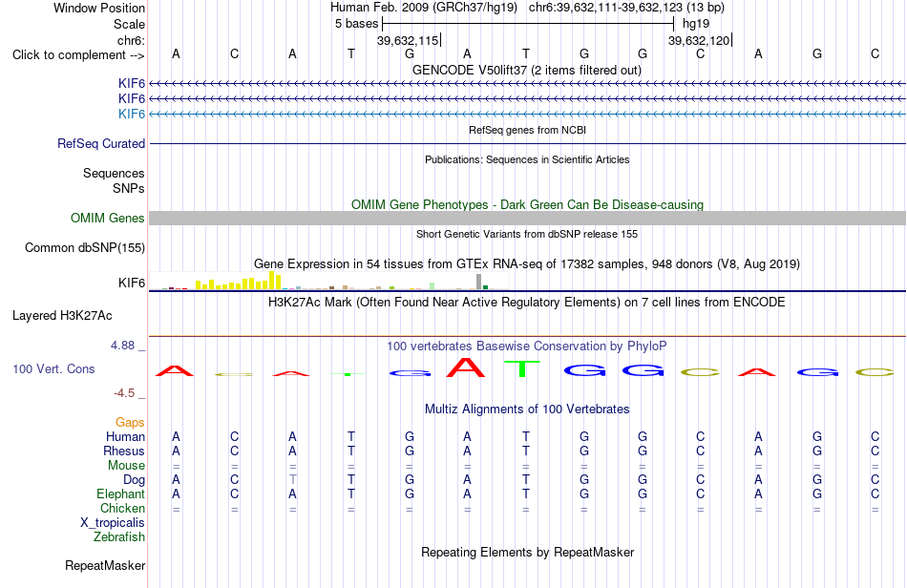Viewport: 907px width, 588px height.
Task: Select the second KIF6 transcript label
Action: [x=132, y=99]
